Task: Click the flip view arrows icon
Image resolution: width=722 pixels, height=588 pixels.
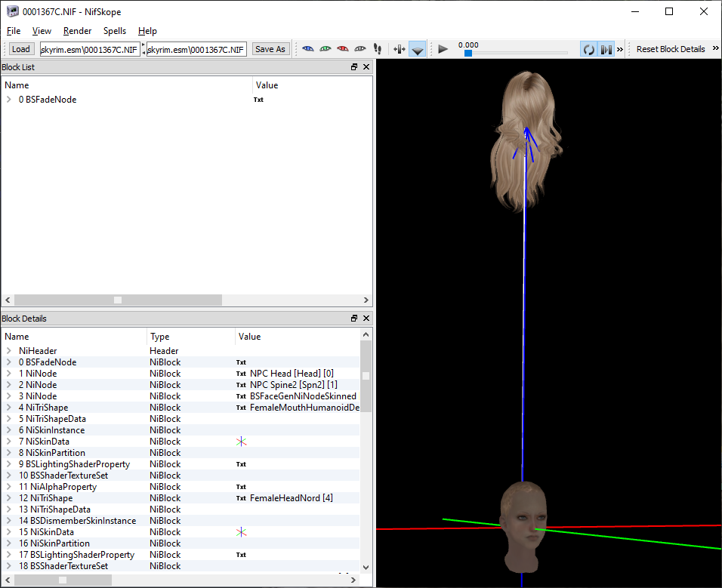Action: (x=400, y=49)
